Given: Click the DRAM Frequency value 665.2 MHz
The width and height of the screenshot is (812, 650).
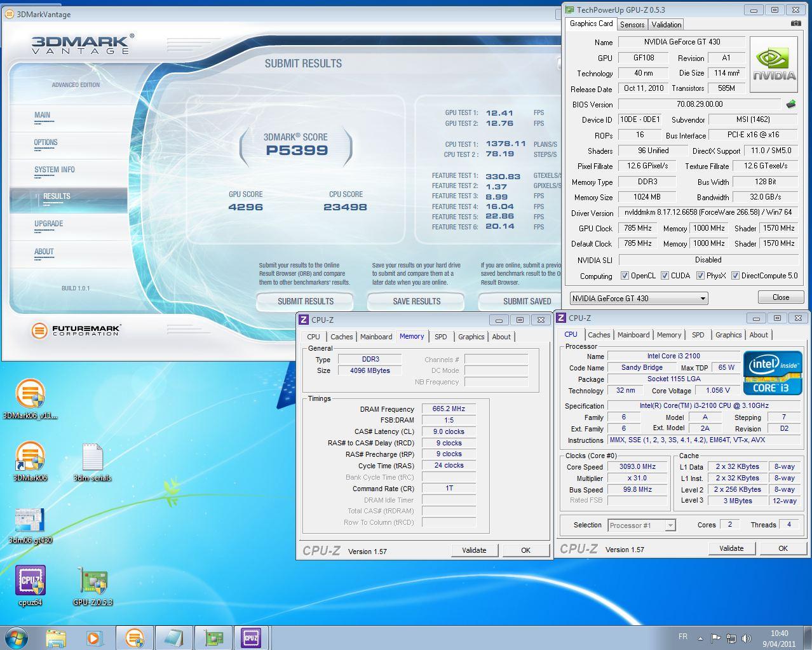Looking at the screenshot, I should tap(449, 409).
